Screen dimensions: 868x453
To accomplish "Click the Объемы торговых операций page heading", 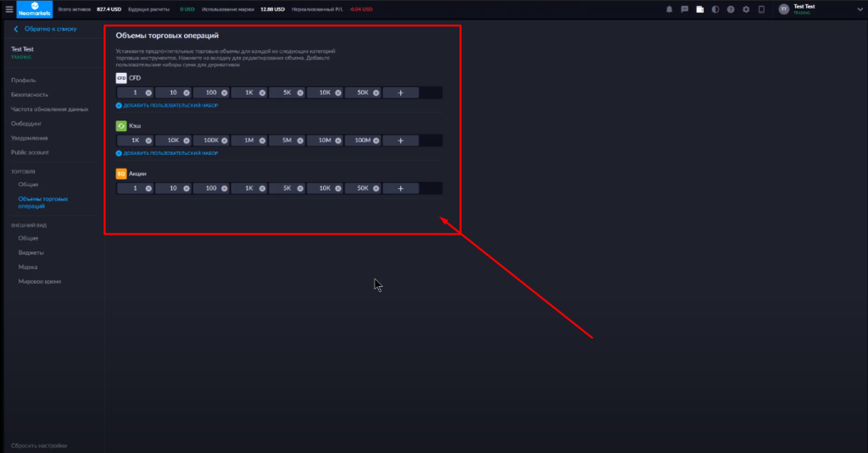I will (x=167, y=36).
